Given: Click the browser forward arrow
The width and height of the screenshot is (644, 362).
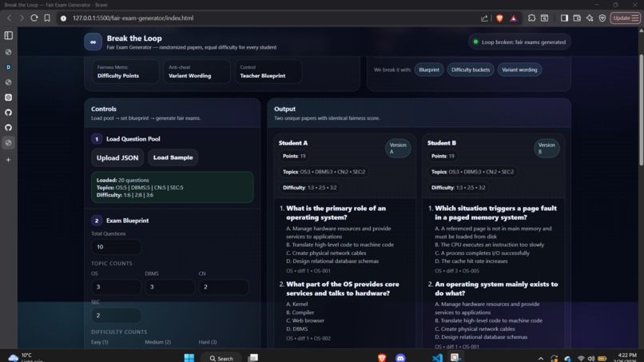Looking at the screenshot, I should (x=22, y=18).
